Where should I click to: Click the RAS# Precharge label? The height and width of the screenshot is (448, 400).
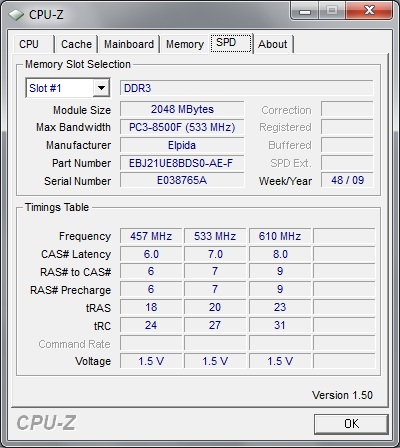71,290
